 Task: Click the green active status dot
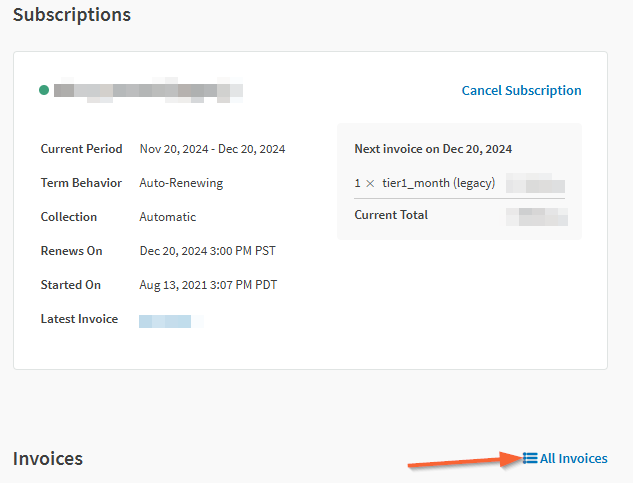tap(44, 90)
